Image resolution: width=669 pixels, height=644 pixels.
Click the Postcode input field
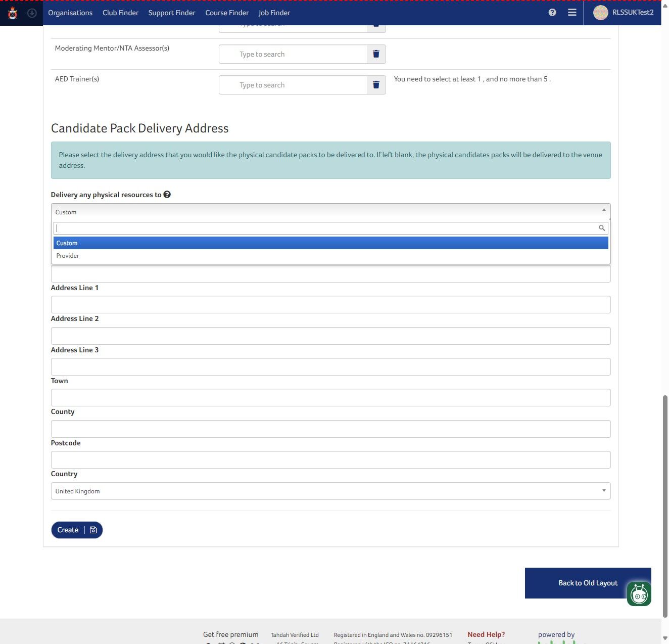pyautogui.click(x=330, y=459)
